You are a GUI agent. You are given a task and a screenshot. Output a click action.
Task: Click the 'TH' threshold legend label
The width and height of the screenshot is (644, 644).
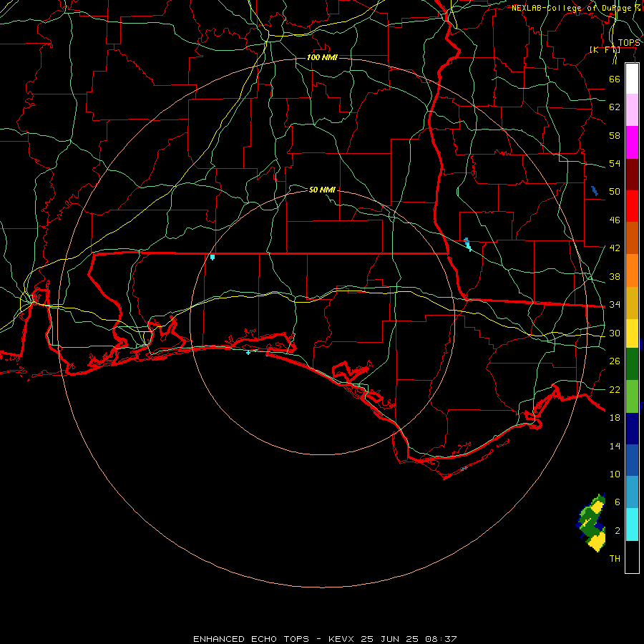(615, 559)
